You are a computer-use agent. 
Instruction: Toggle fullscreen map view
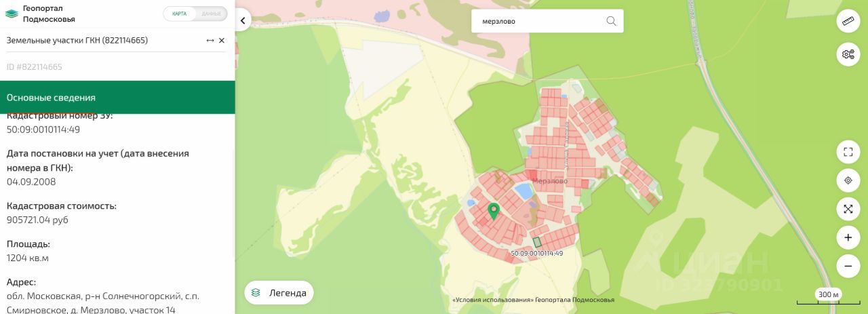pos(848,152)
